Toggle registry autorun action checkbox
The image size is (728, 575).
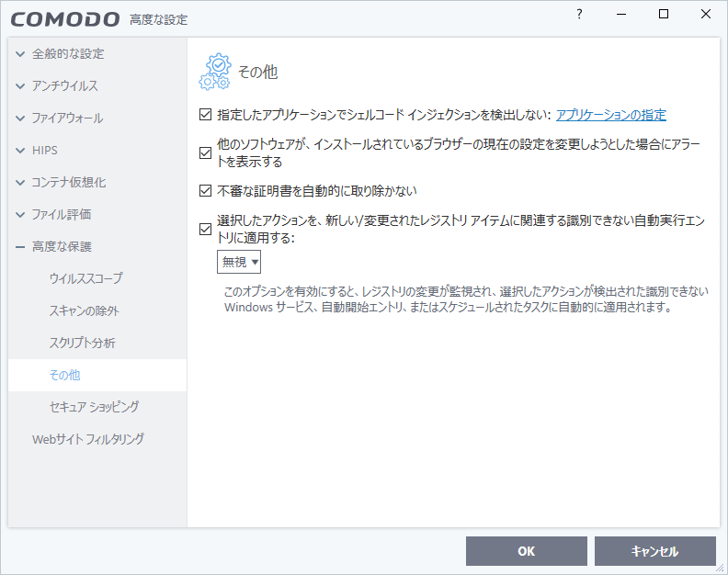(x=206, y=230)
